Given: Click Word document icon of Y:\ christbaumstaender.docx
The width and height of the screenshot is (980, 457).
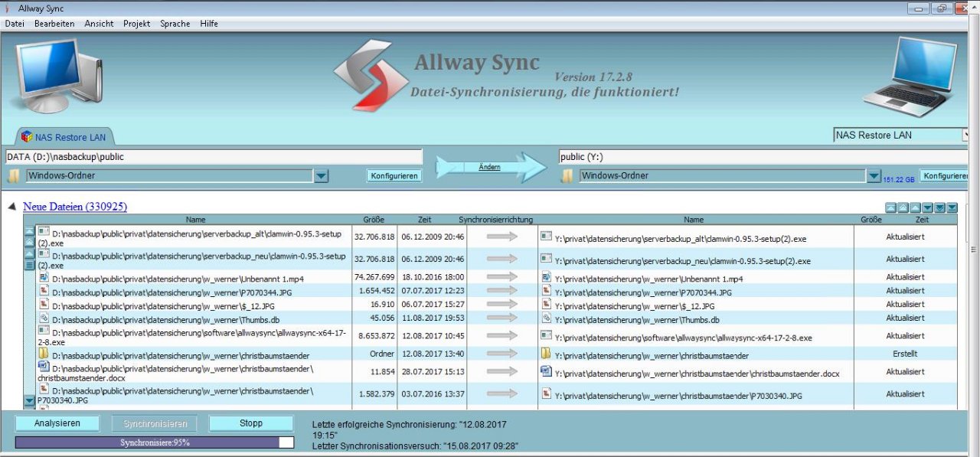Looking at the screenshot, I should pyautogui.click(x=546, y=372).
